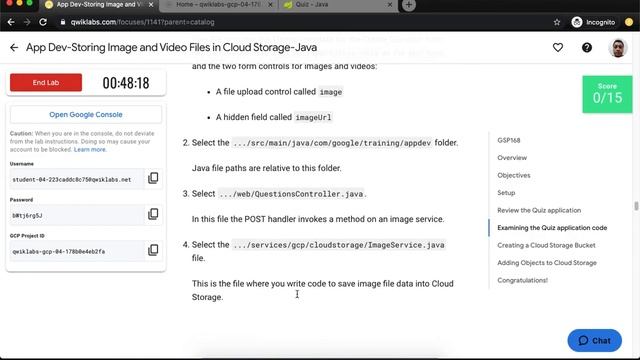Click the image code text in first bullet
The height and width of the screenshot is (360, 640).
tap(331, 92)
